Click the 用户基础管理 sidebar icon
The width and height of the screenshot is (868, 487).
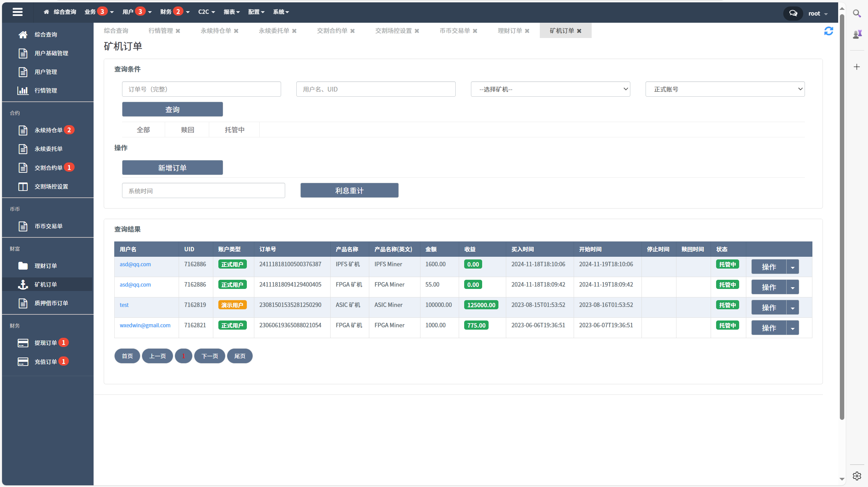click(23, 53)
